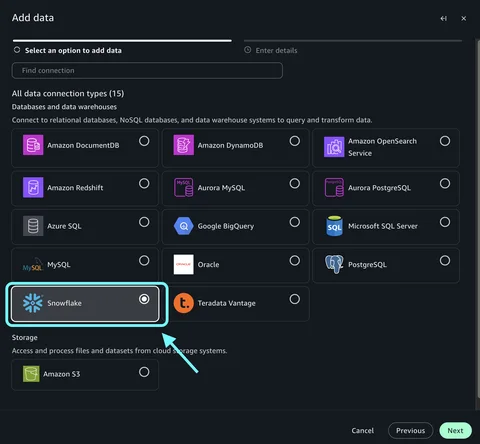
Task: Click the 'Amazon Redshift' label text
Action: tap(75, 188)
